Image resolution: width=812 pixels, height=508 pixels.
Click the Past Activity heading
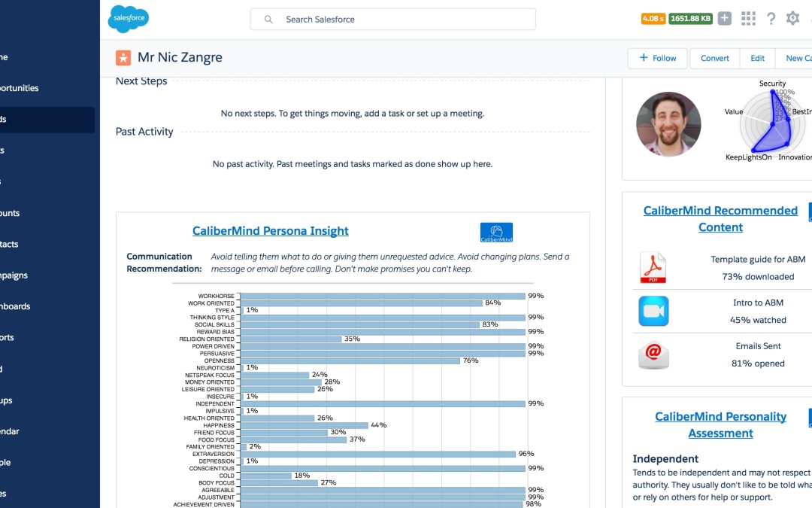pyautogui.click(x=144, y=132)
